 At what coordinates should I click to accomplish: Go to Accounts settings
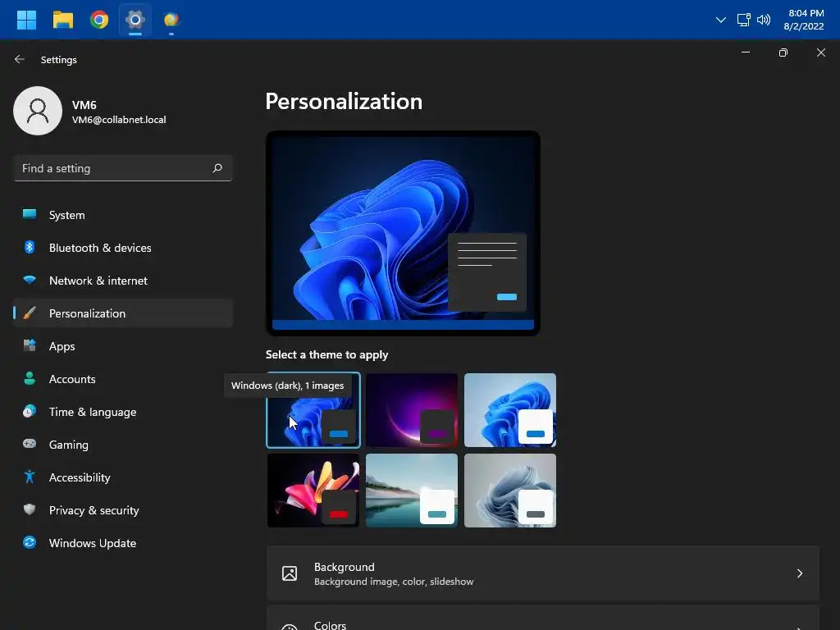(123, 379)
